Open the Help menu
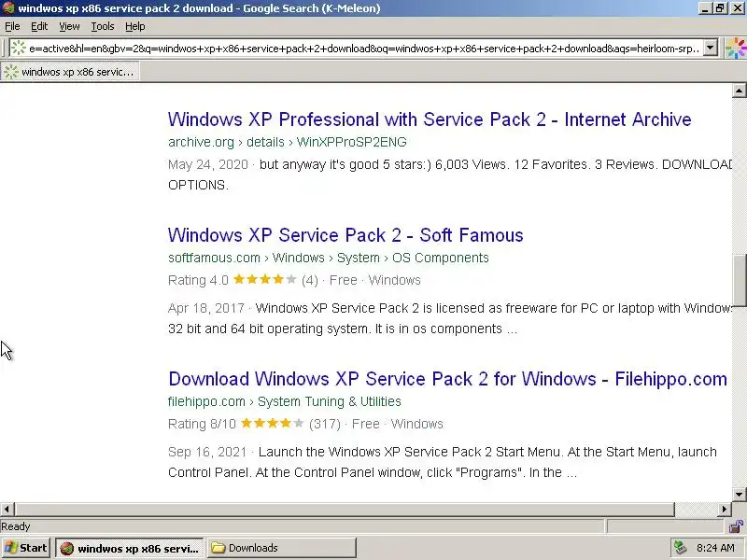The image size is (747, 560). click(x=135, y=26)
